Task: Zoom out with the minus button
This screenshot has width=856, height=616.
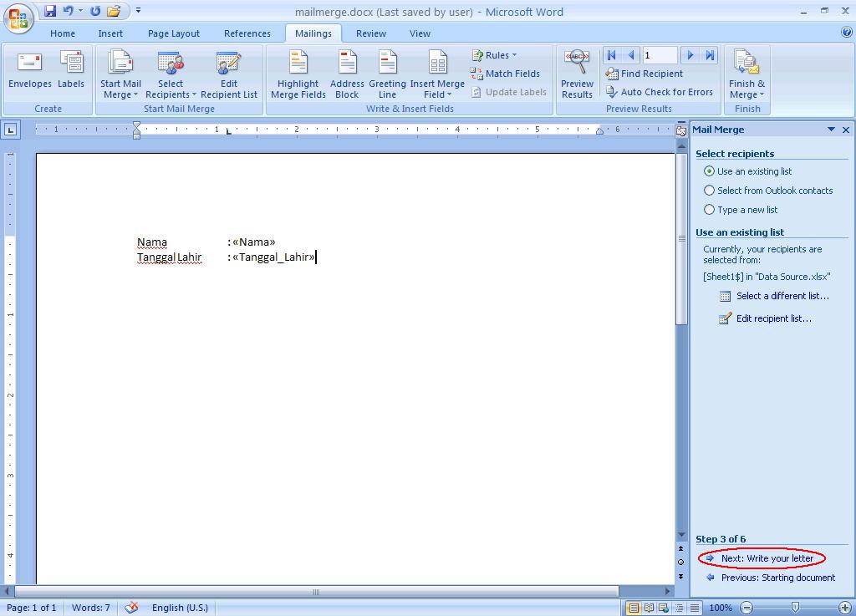Action: point(746,608)
